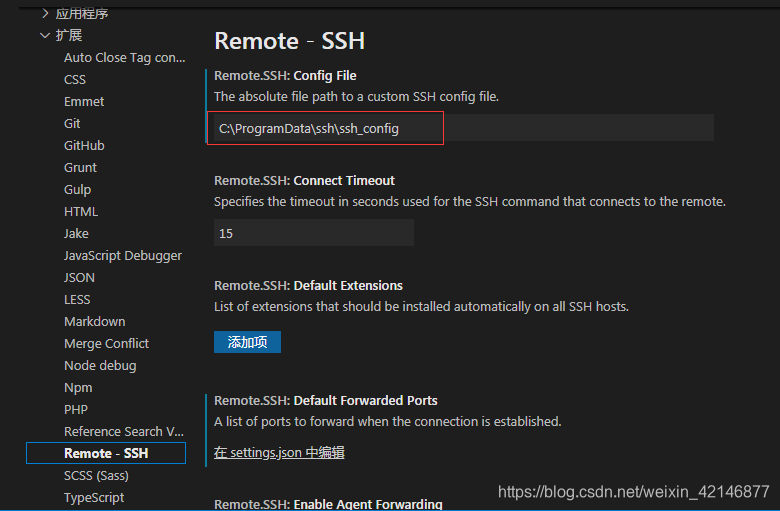The image size is (780, 511).
Task: Select TypeScript settings category
Action: point(94,498)
